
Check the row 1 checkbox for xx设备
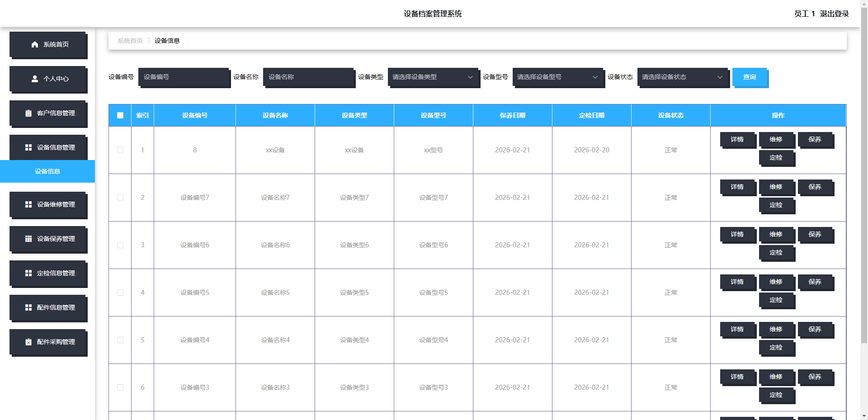pyautogui.click(x=120, y=150)
